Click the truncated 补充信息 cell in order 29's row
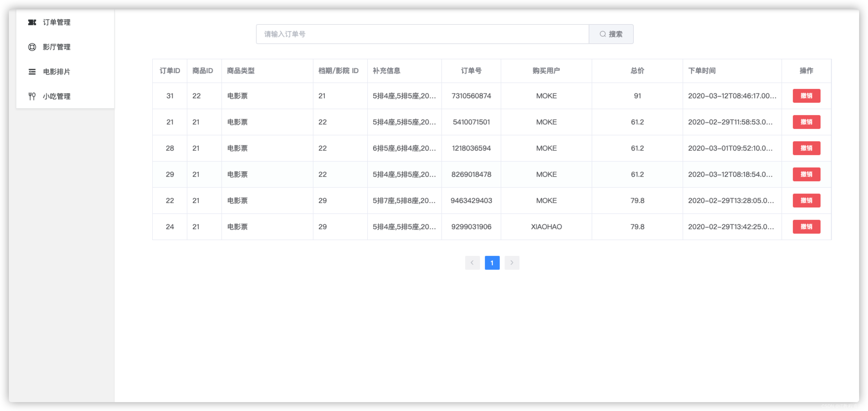 pyautogui.click(x=404, y=174)
